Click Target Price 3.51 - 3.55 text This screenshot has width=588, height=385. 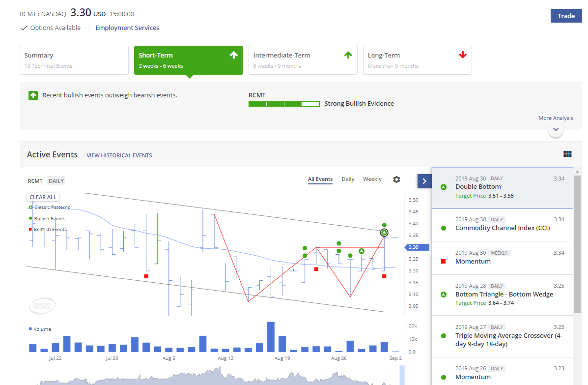click(x=484, y=196)
